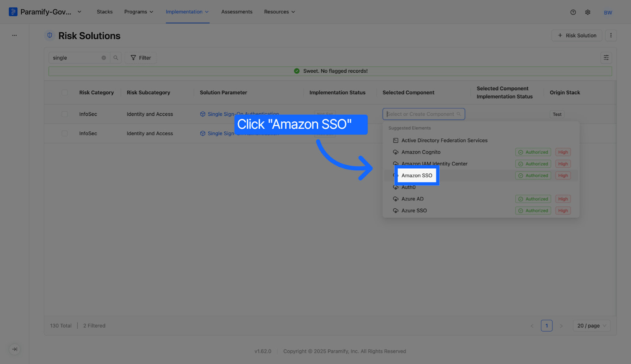
Task: Open second Single Sign-On Authentication link
Action: click(x=243, y=133)
